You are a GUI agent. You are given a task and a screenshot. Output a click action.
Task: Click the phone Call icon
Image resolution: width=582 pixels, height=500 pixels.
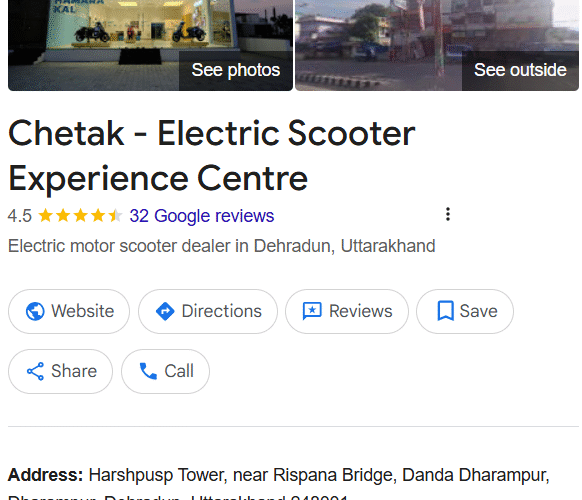(x=148, y=371)
